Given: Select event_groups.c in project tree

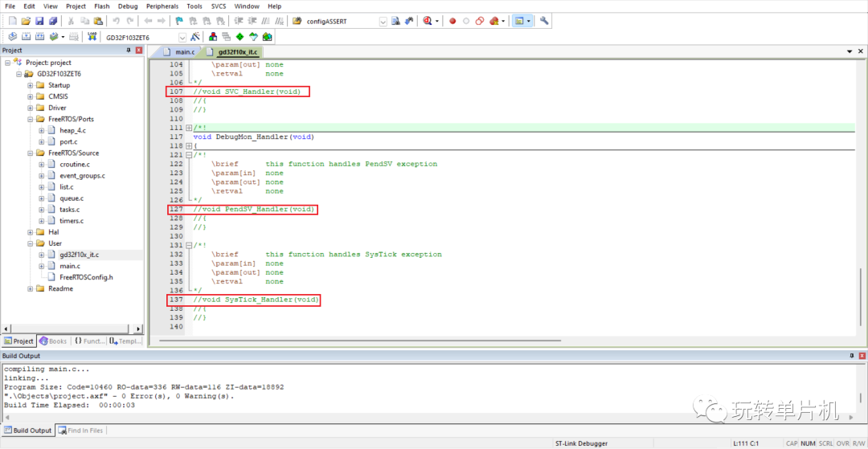Looking at the screenshot, I should 82,176.
